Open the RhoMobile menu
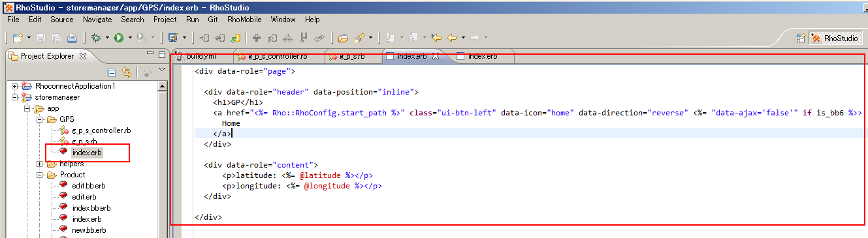 click(244, 20)
